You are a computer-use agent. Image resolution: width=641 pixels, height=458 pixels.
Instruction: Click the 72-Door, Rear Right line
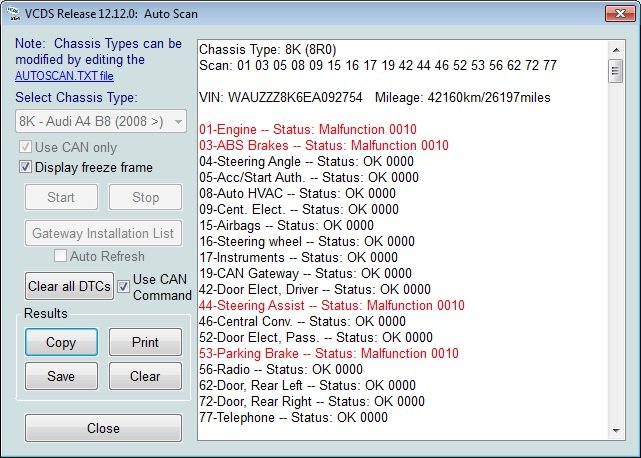(312, 401)
